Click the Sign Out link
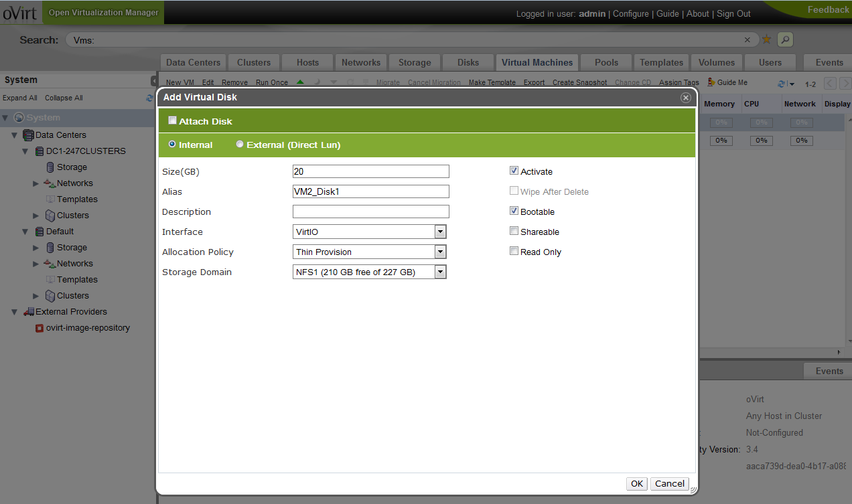852x504 pixels. (x=733, y=13)
